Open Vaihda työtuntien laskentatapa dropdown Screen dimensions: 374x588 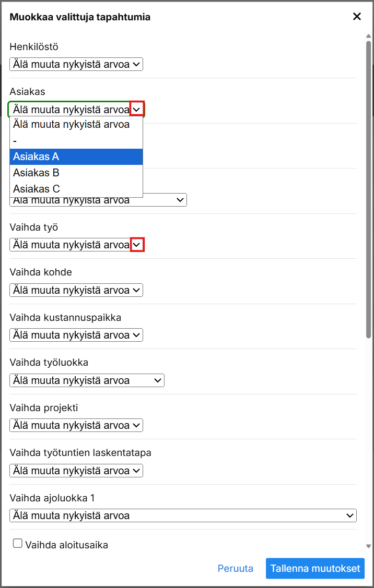76,471
